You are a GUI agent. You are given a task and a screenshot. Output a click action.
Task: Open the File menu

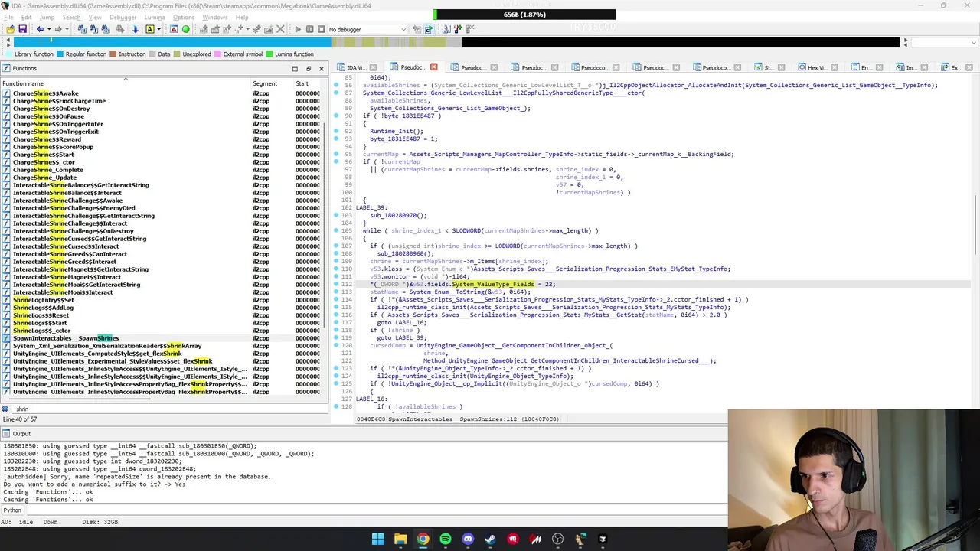click(8, 17)
